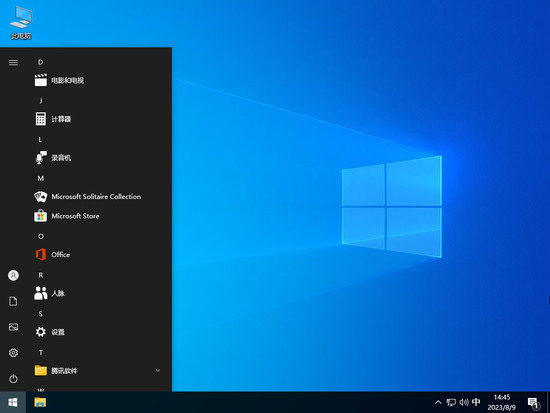Click the letter L section header
The width and height of the screenshot is (550, 413).
(41, 139)
